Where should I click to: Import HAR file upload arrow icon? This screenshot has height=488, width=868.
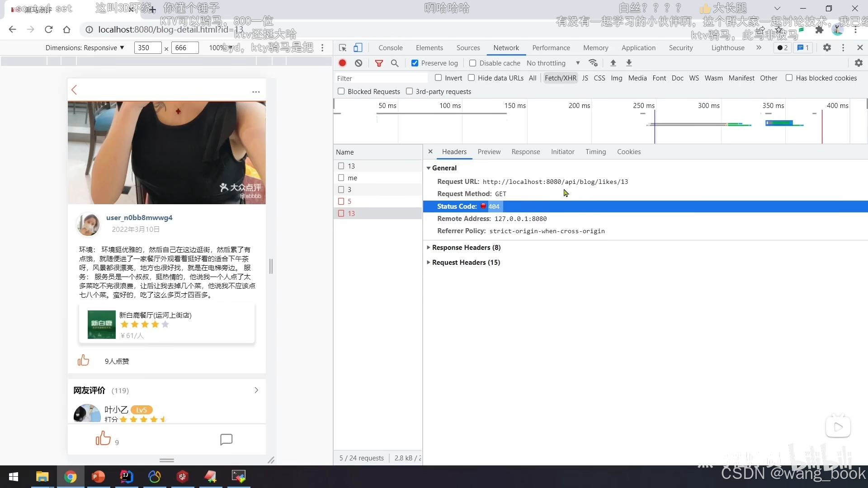coord(613,63)
